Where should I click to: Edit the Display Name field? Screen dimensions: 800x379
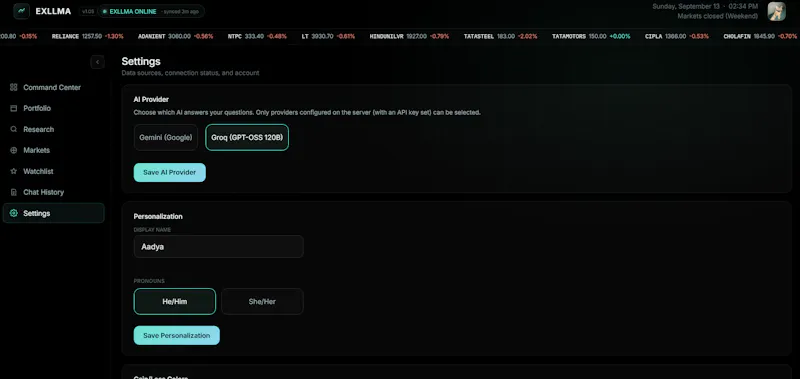(218, 246)
